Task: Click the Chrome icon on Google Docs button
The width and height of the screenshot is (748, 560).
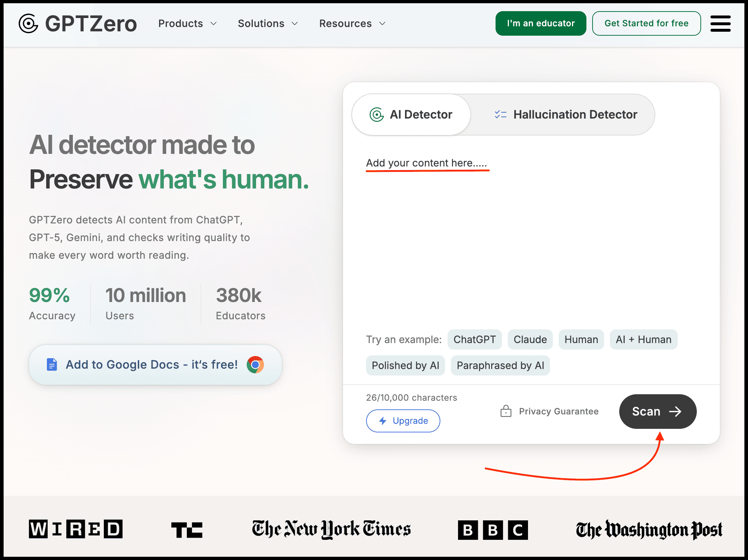Action: (x=255, y=365)
